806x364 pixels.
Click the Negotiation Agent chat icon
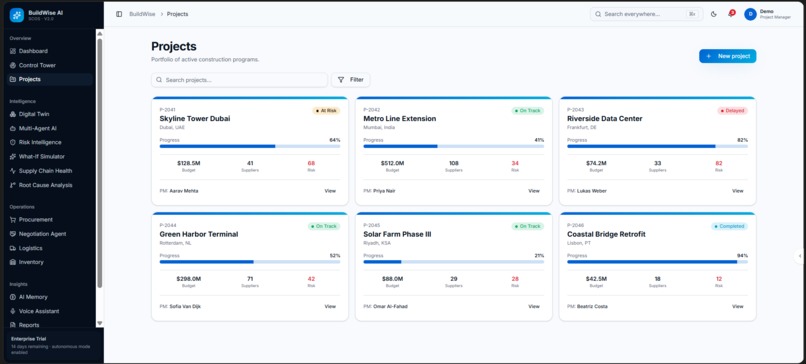pos(13,234)
